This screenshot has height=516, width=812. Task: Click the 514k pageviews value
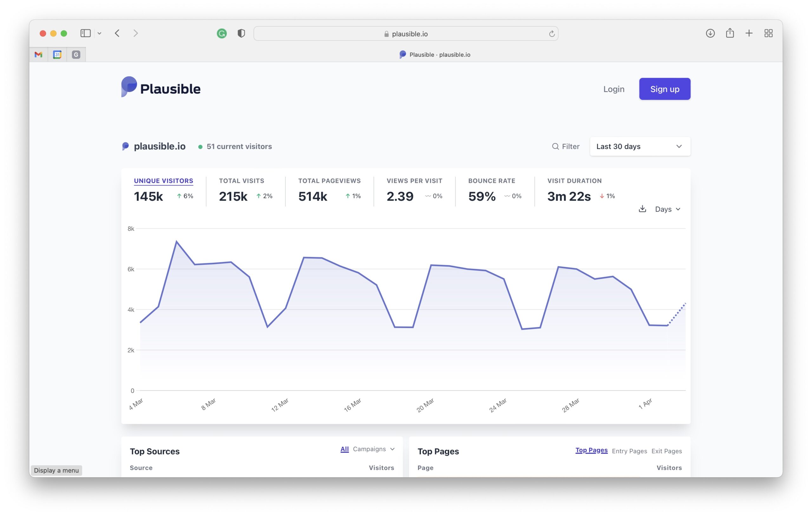click(x=313, y=196)
